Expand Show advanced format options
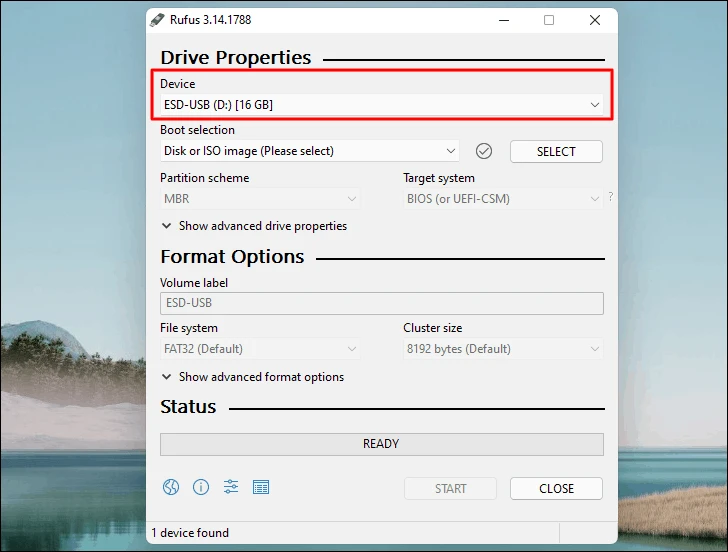728x552 pixels. click(253, 377)
